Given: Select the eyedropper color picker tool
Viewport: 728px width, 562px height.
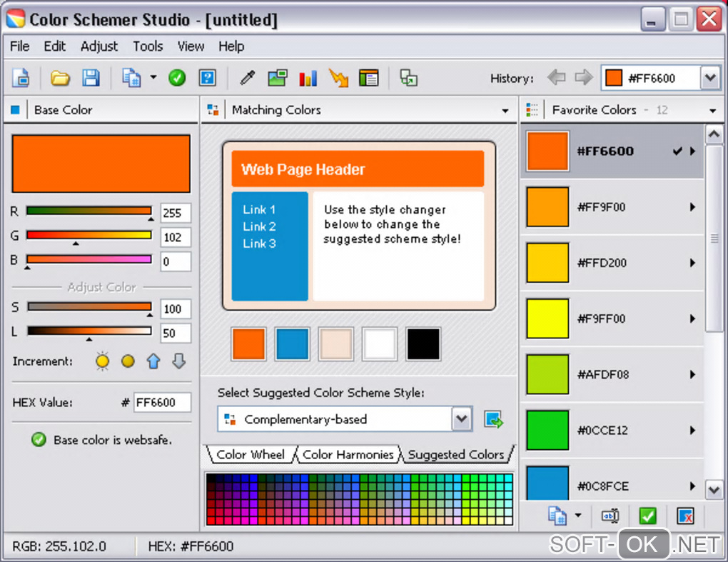Looking at the screenshot, I should click(247, 78).
